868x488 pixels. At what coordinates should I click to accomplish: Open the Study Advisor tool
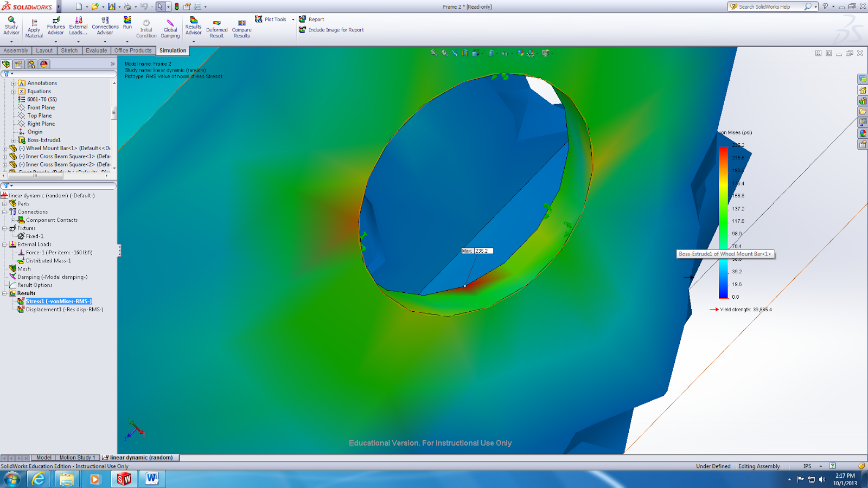pos(11,26)
